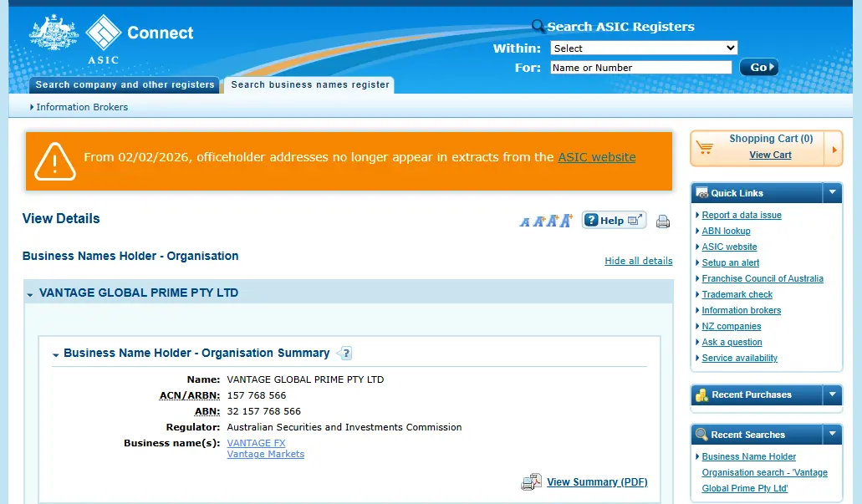The image size is (862, 504).
Task: Click the question mark help icon beside Organisation Summary
Action: tap(344, 353)
